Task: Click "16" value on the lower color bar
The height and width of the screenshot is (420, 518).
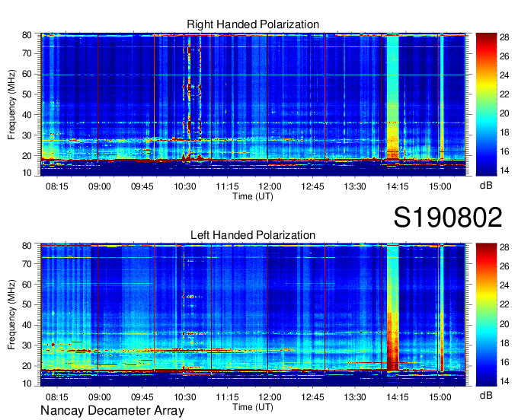Action: point(504,362)
